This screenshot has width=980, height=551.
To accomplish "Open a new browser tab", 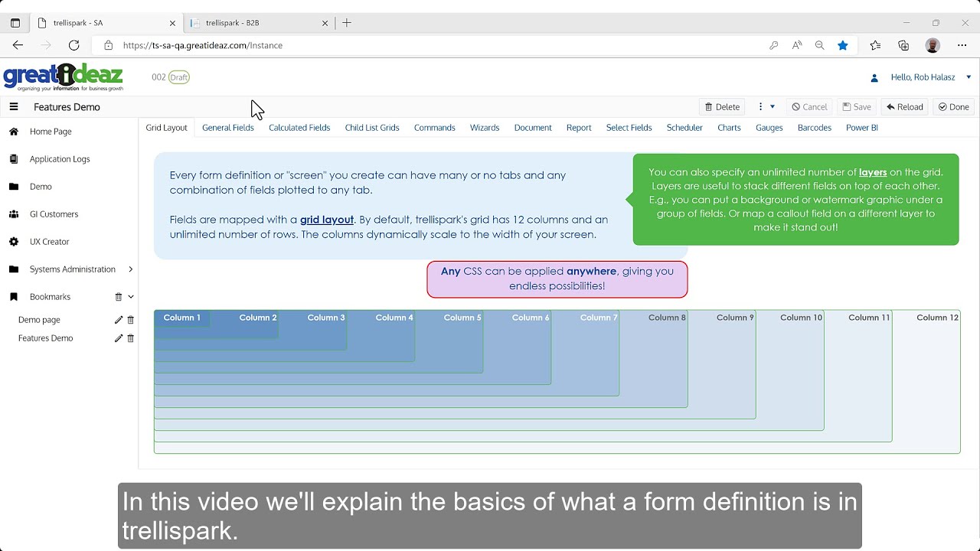I will [x=347, y=23].
